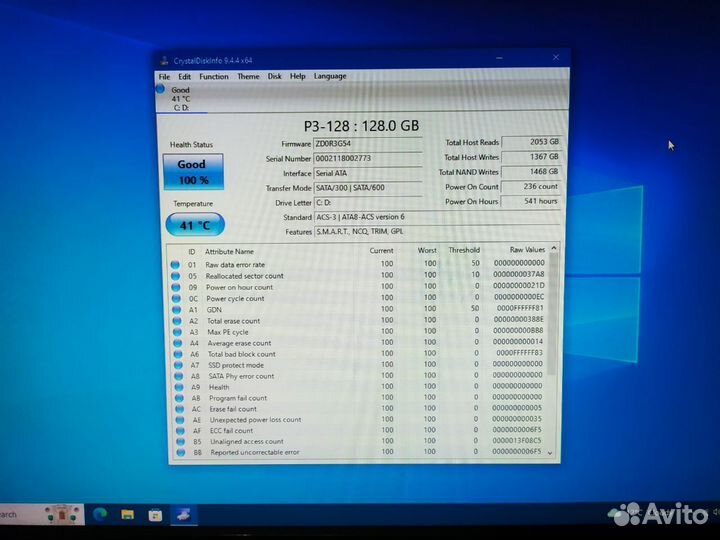Viewport: 720px width, 540px height.
Task: Click the P3-128 : 128.0 GB disk title
Action: click(361, 126)
